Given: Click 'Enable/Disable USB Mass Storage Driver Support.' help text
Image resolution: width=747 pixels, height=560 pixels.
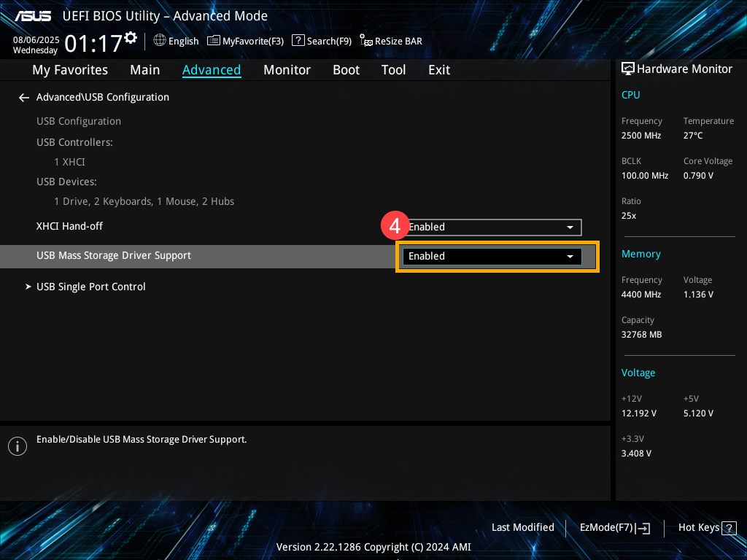Looking at the screenshot, I should [142, 440].
